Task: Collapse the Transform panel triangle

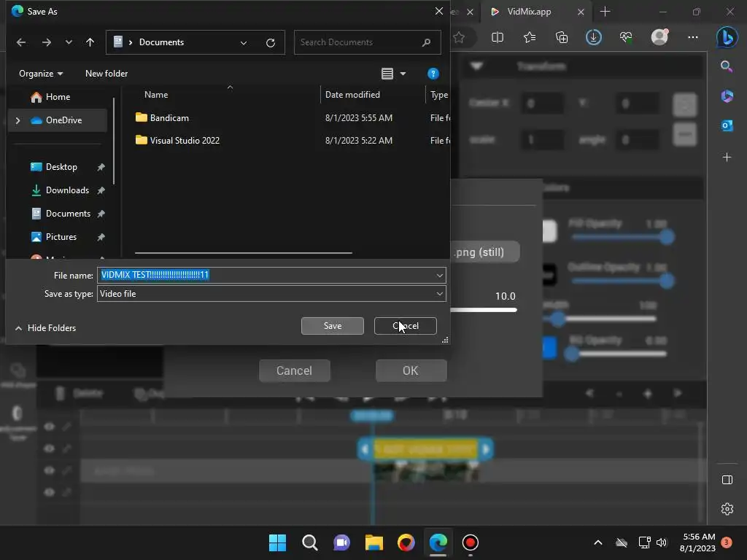Action: [x=477, y=66]
